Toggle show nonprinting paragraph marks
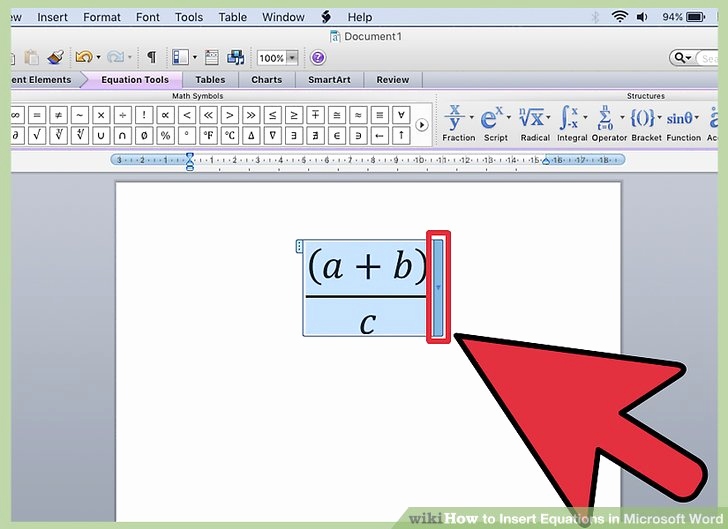This screenshot has width=728, height=529. point(151,57)
